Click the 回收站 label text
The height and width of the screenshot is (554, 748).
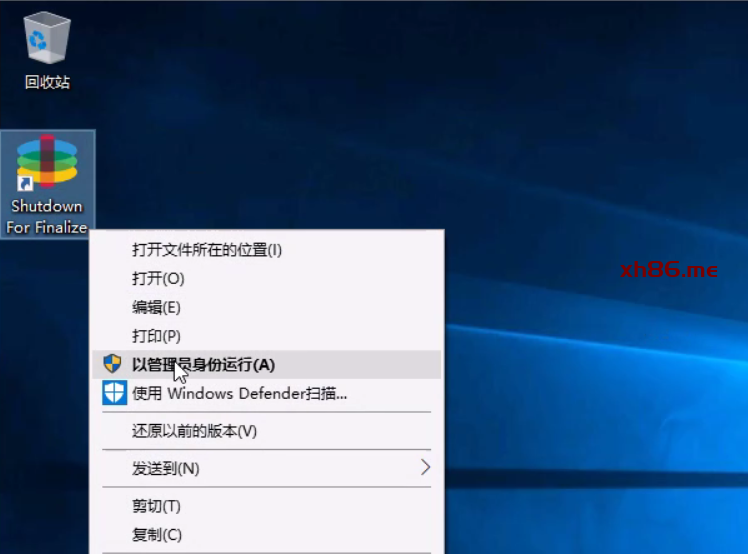(x=47, y=82)
